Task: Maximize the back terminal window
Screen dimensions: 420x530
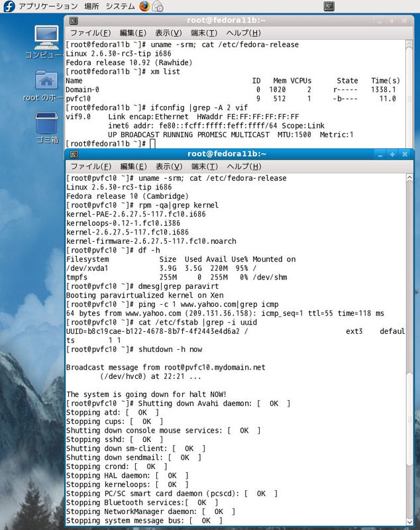Action: tap(392, 21)
